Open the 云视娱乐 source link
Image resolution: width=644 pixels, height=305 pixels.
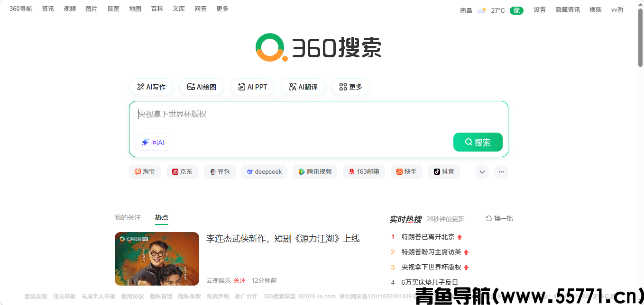coord(219,281)
